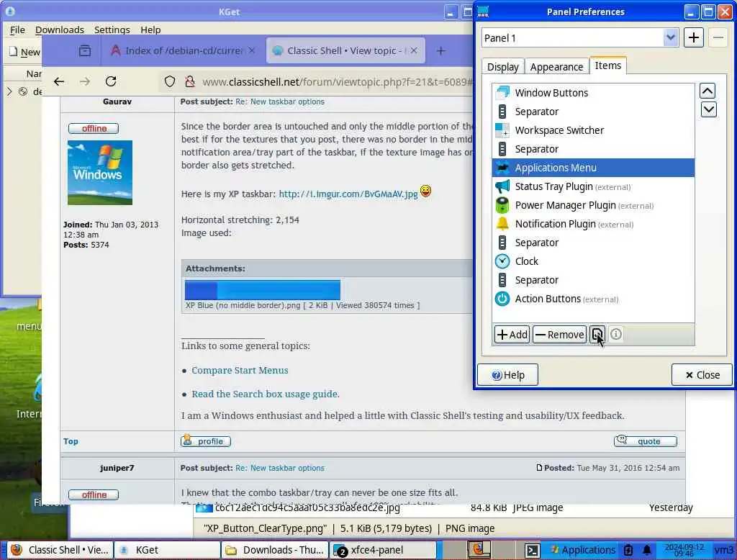Viewport: 737px width, 560px height.
Task: Close the Index of debian-cd tab
Action: pyautogui.click(x=252, y=50)
